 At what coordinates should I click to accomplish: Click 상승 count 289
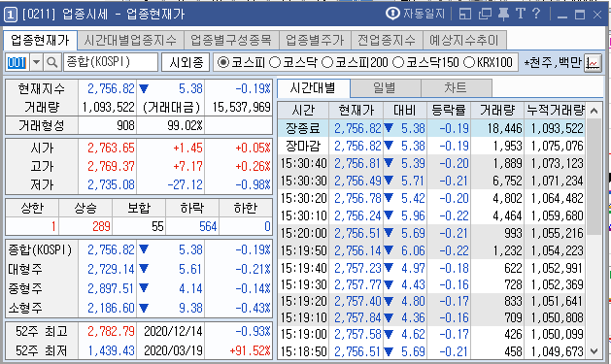(101, 226)
